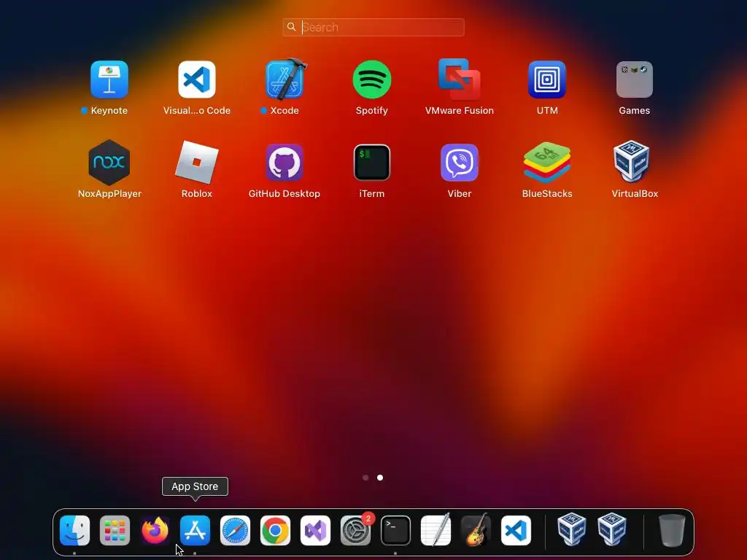Open the Games folder
The image size is (747, 560).
point(635,79)
